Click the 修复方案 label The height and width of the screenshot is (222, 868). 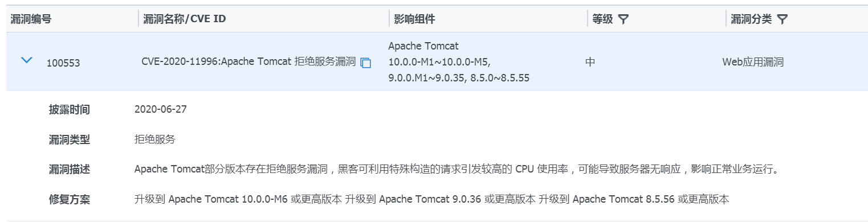(70, 200)
